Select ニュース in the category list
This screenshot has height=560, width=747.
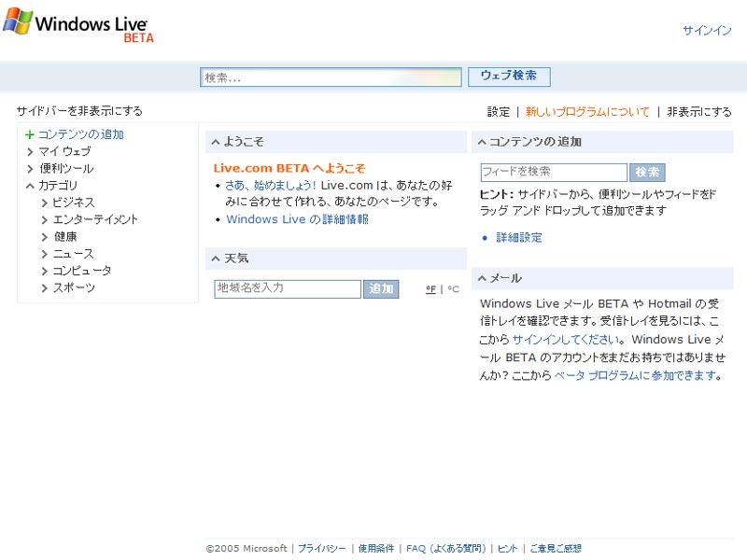click(74, 254)
